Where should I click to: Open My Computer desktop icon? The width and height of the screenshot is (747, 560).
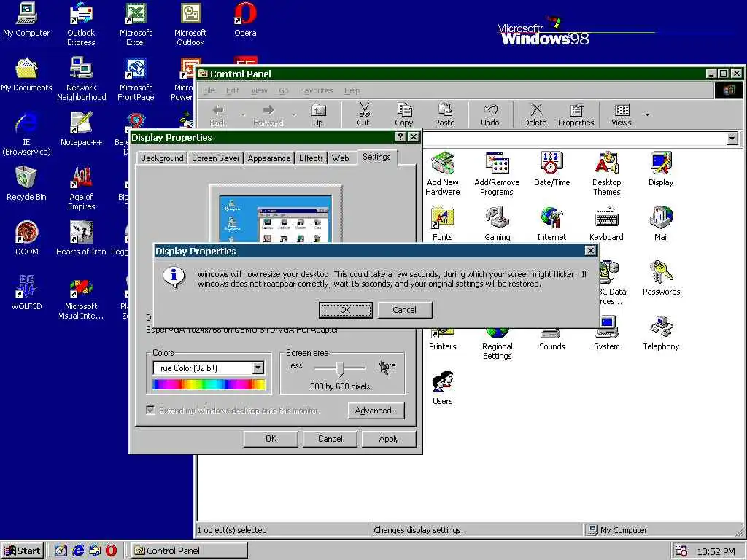point(26,20)
